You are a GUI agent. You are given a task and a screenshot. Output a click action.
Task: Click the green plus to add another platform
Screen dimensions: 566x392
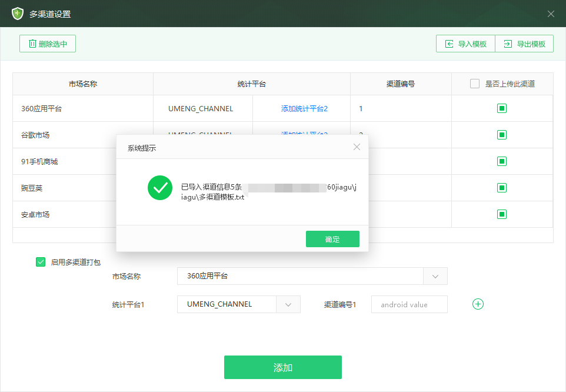pos(478,304)
